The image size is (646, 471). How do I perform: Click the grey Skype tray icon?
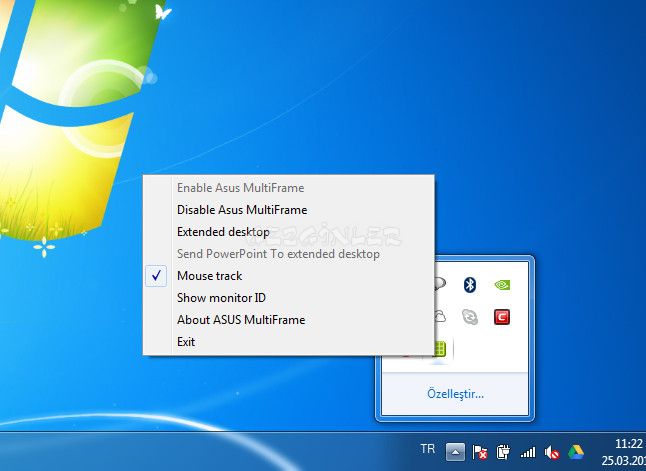tap(470, 317)
